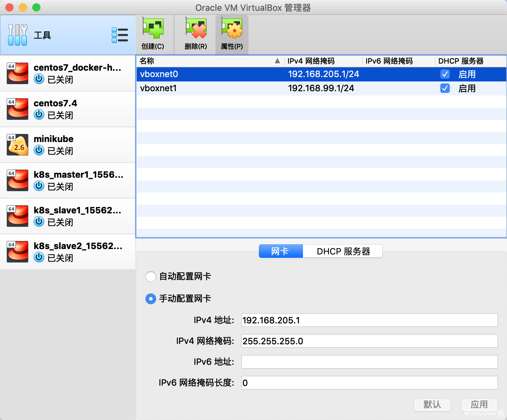Click the centos7_docker-h VM icon

click(17, 73)
